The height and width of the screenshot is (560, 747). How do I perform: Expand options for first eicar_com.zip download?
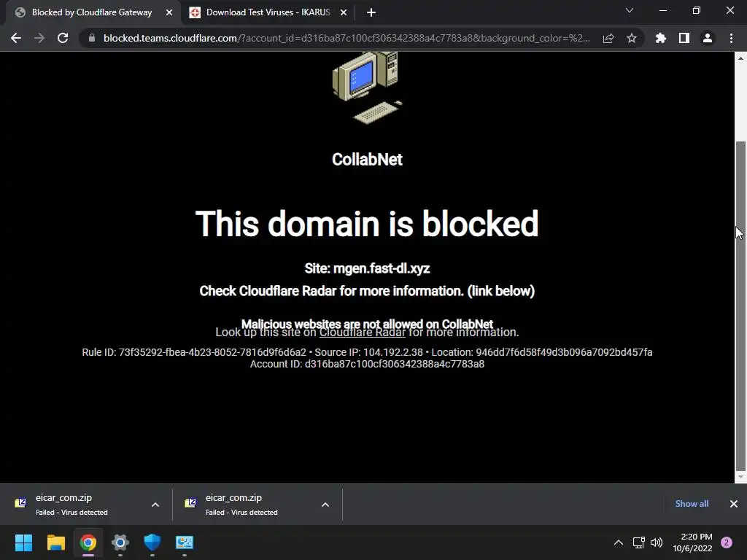(155, 505)
